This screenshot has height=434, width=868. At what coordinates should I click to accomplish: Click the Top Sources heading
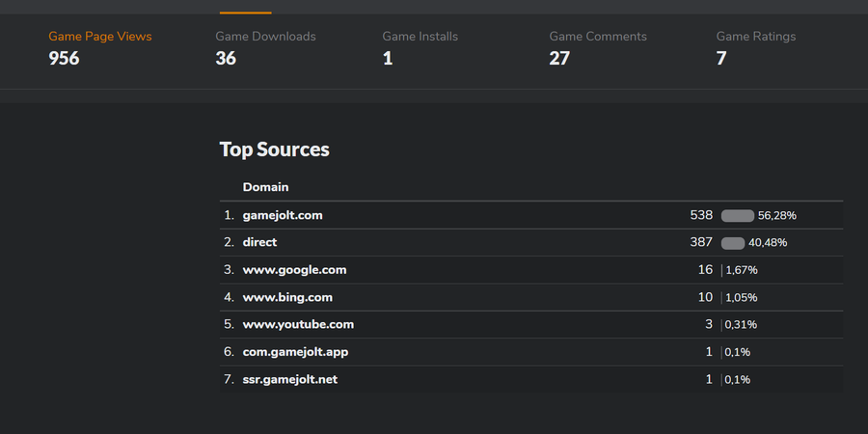pos(274,149)
